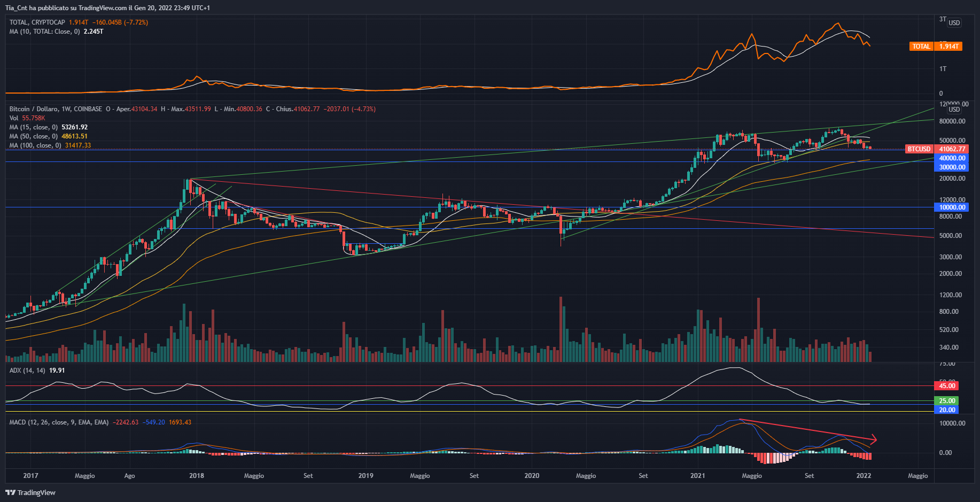Screen dimensions: 980x502
Task: Select the MA (50, close, 0) legend
Action: click(34, 136)
